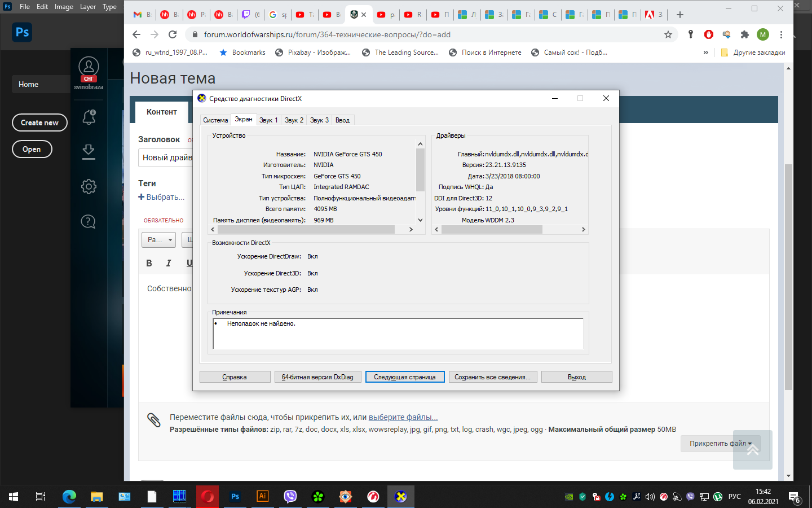Expand the paragraph format dropdown
812x508 pixels.
[x=159, y=240]
